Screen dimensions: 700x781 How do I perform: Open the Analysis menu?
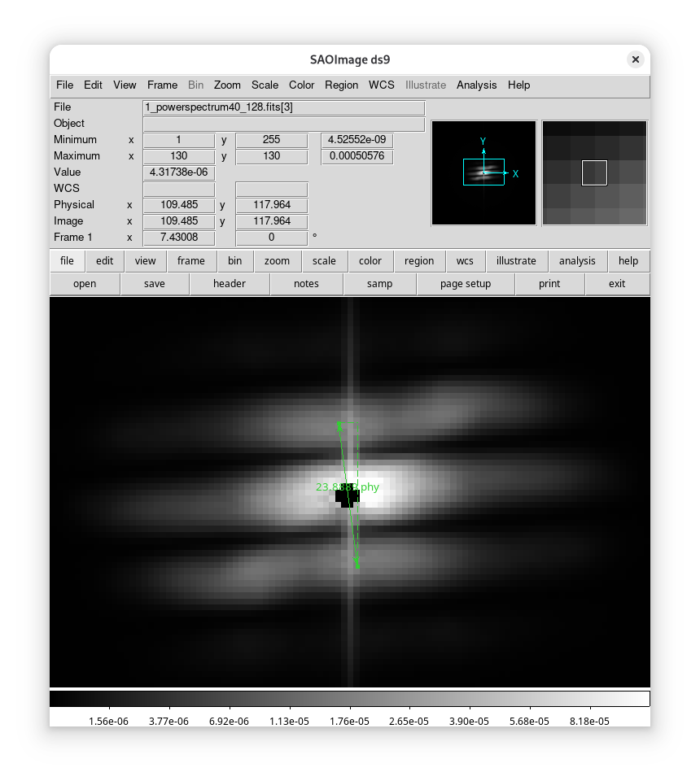click(x=476, y=85)
